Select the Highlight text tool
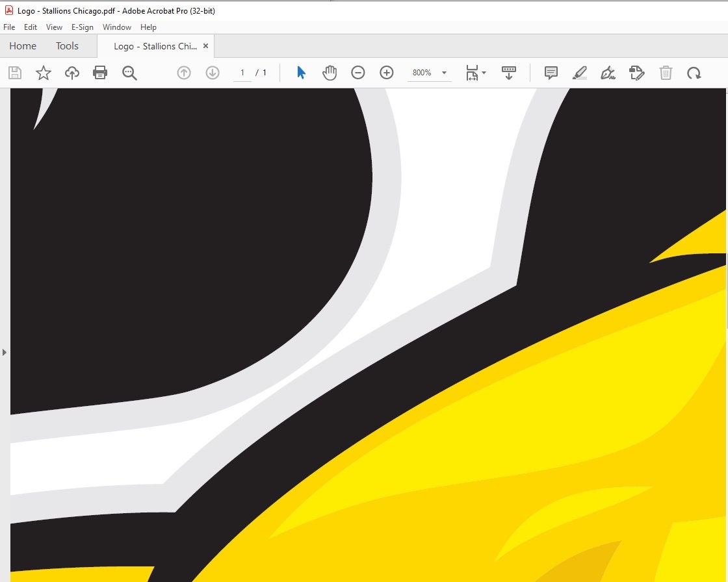The height and width of the screenshot is (582, 728). (x=579, y=73)
